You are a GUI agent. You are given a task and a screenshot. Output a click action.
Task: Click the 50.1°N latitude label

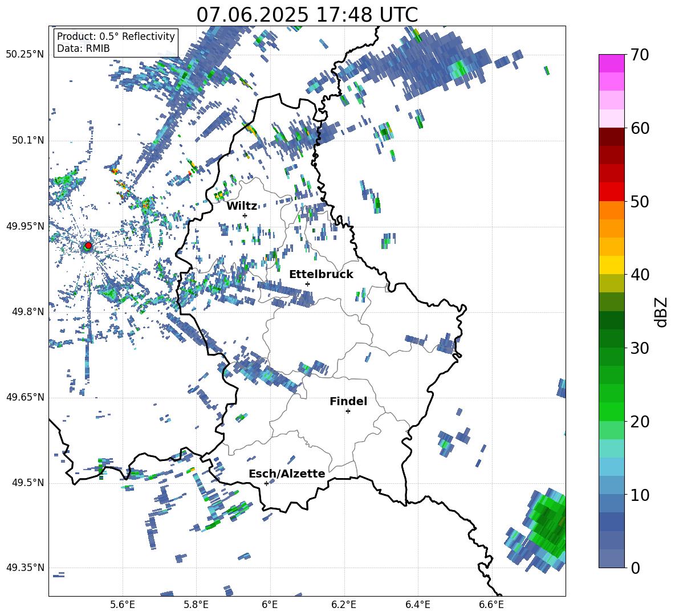point(28,141)
